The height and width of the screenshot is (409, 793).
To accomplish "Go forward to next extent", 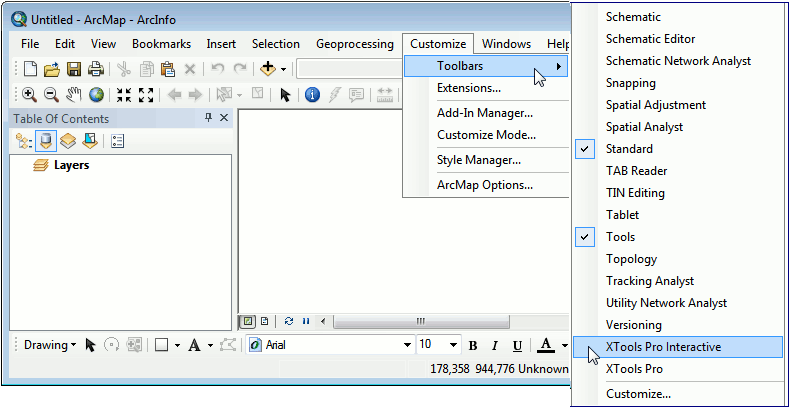I will 195,95.
